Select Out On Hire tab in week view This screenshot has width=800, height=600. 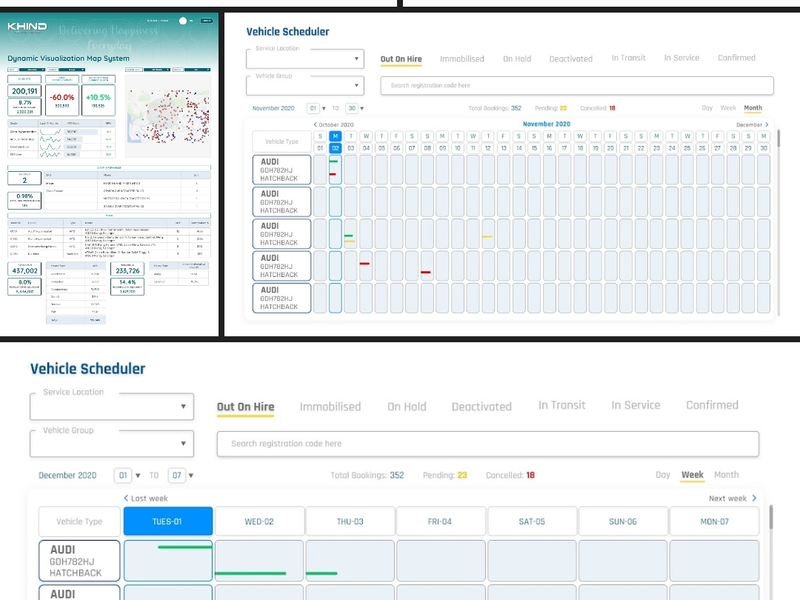pyautogui.click(x=245, y=407)
